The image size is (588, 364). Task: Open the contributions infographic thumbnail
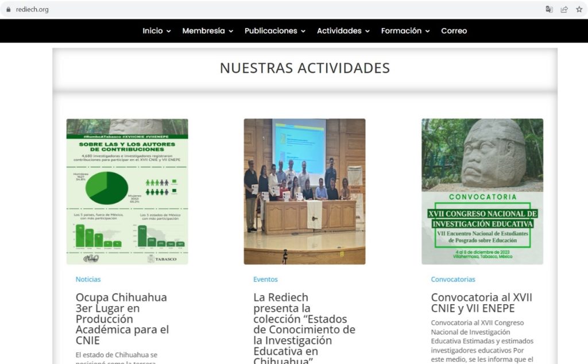[x=127, y=191]
